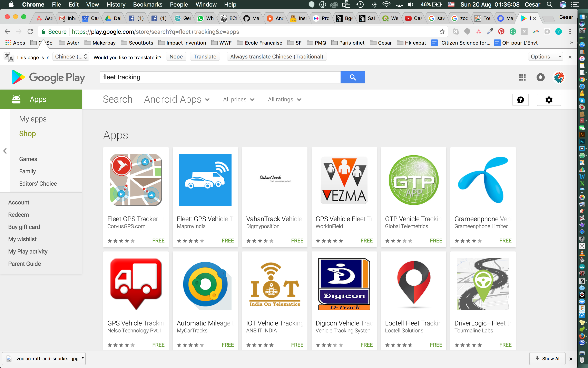The width and height of the screenshot is (588, 368).
Task: Click the fleet tracking search field
Action: 220,77
